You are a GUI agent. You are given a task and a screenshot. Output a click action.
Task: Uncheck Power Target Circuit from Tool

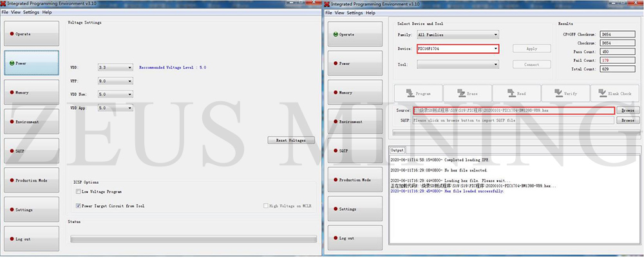click(x=77, y=205)
